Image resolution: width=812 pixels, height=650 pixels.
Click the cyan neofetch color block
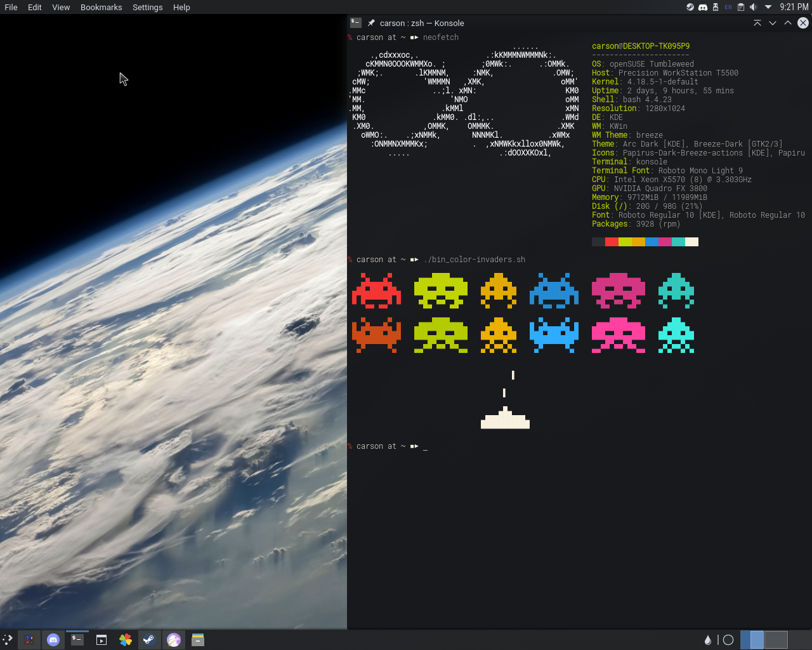pyautogui.click(x=678, y=242)
